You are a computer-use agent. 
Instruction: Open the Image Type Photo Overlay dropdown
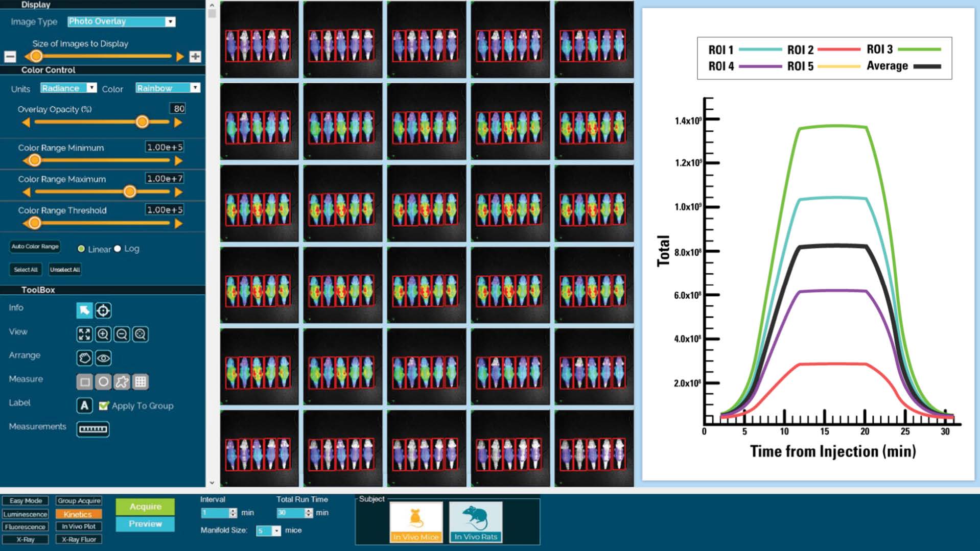pos(122,21)
